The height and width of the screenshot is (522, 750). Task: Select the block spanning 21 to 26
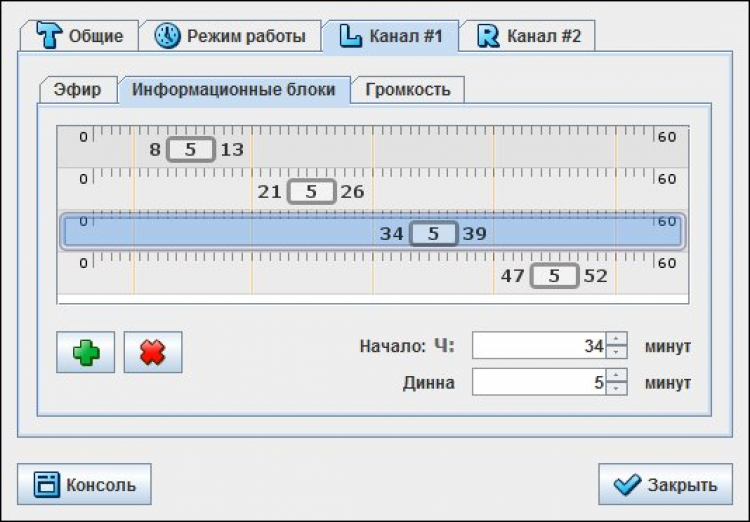click(x=311, y=191)
